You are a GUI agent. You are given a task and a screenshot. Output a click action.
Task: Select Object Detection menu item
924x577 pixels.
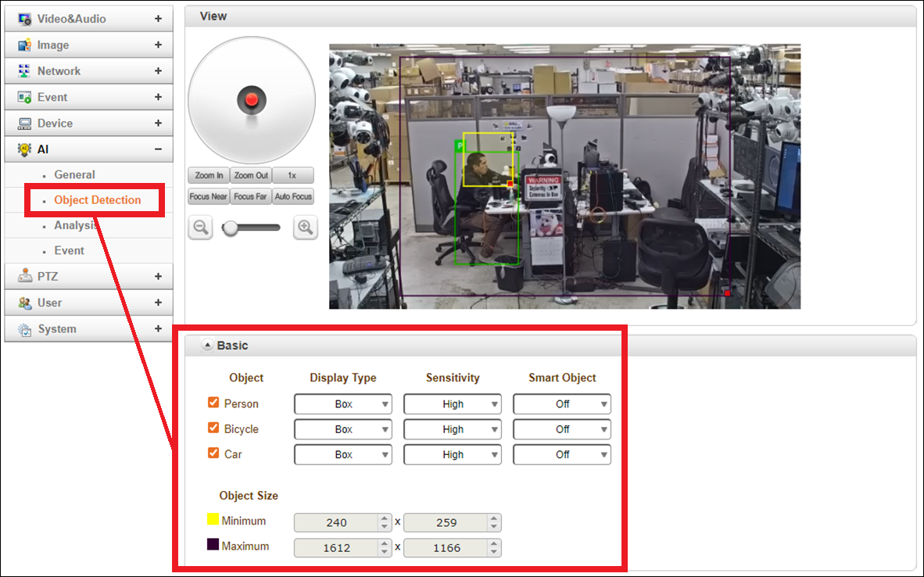97,200
